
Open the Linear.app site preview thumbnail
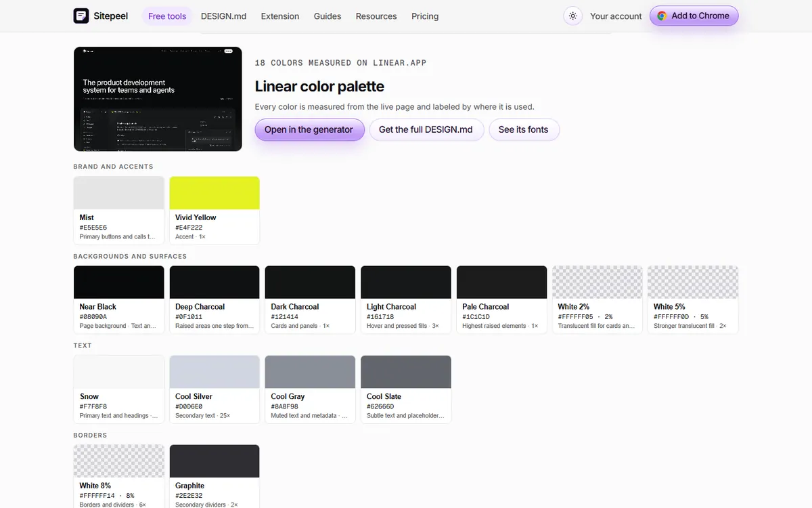[x=158, y=99]
